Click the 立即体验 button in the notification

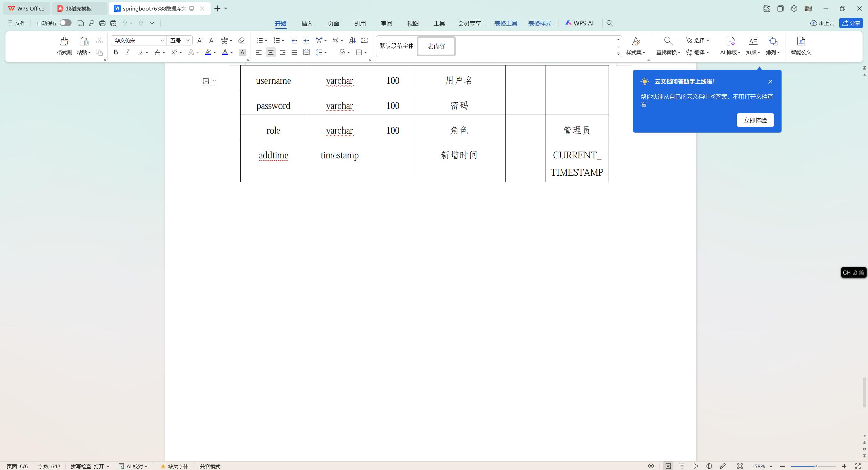(x=755, y=120)
